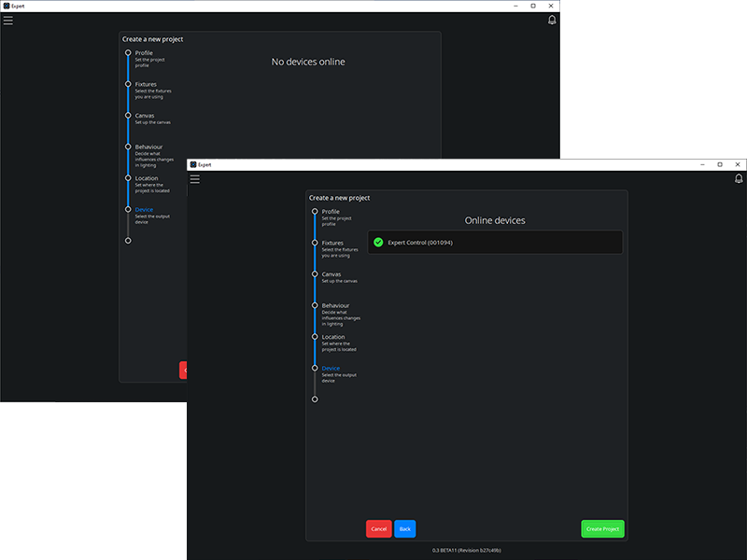Click the Back button
The image size is (747, 560).
click(x=404, y=528)
